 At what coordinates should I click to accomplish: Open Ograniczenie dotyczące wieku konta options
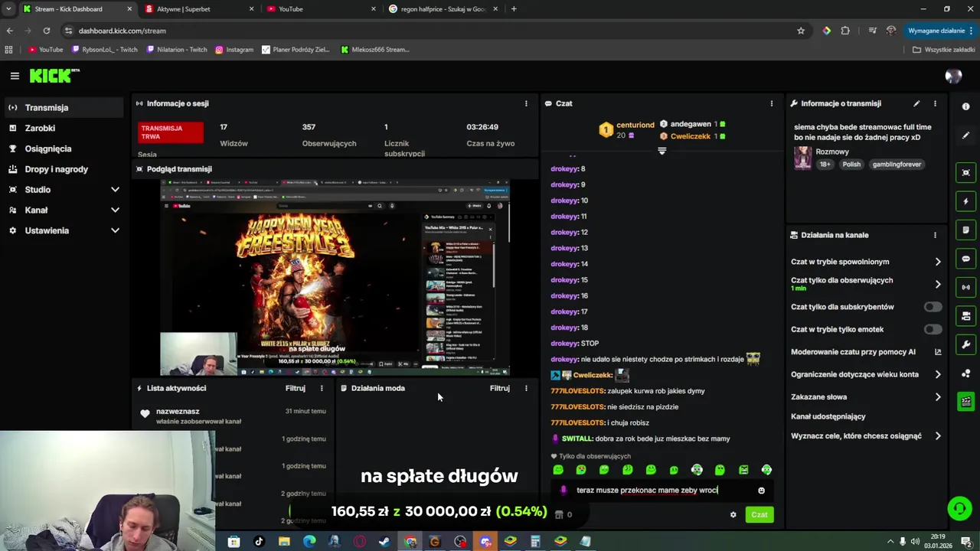[866, 374]
